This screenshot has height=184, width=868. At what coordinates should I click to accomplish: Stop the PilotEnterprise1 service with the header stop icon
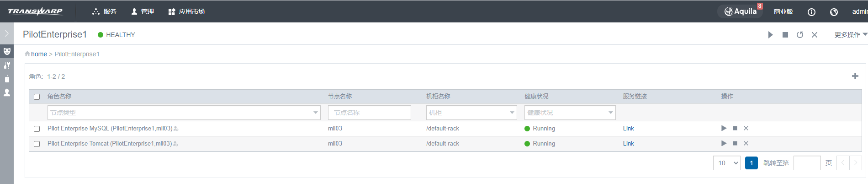click(x=785, y=35)
